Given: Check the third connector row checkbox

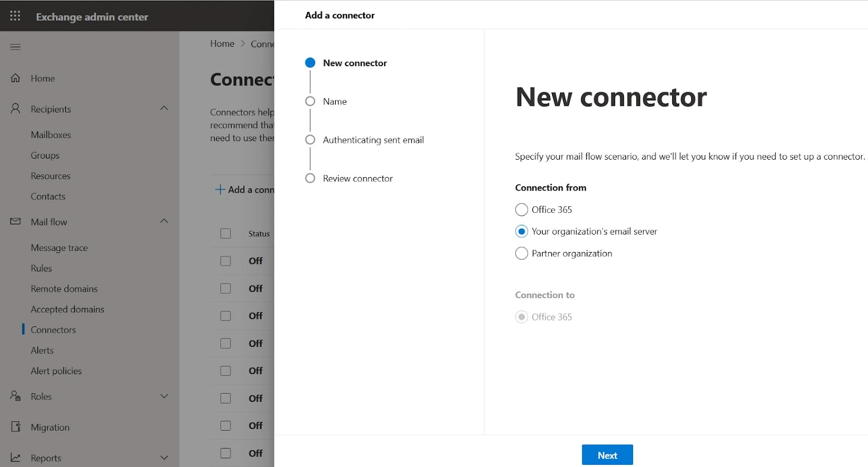Looking at the screenshot, I should coord(226,316).
